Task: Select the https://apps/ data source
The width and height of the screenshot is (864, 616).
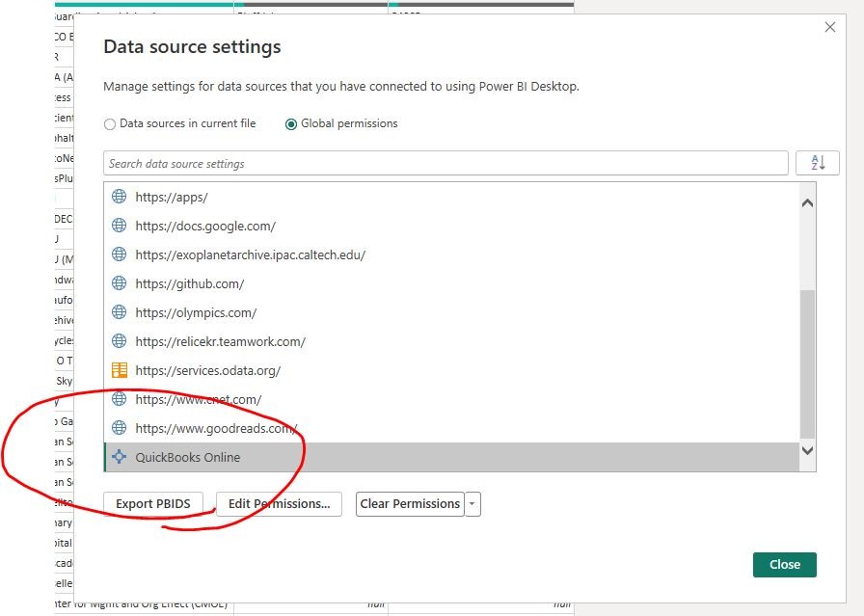Action: click(451, 197)
